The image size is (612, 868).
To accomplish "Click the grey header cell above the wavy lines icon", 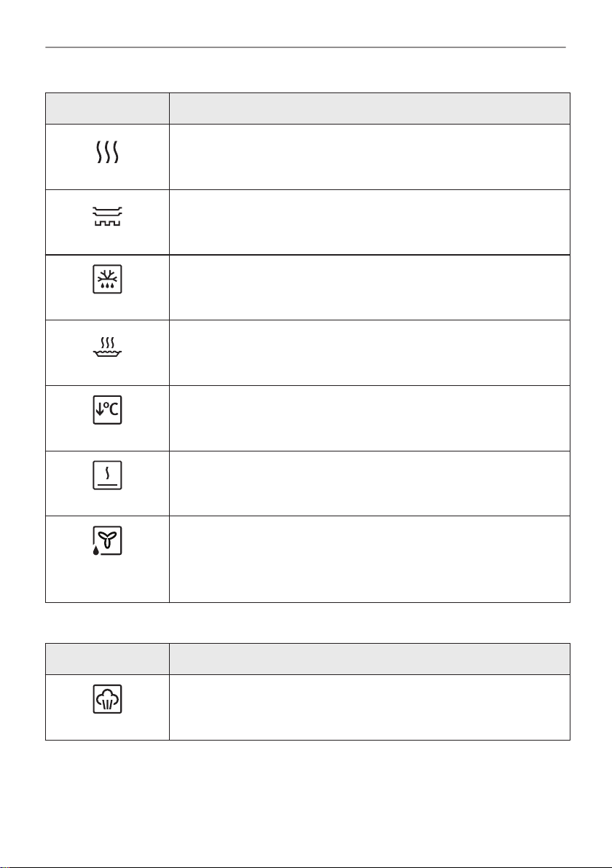I will point(107,108).
